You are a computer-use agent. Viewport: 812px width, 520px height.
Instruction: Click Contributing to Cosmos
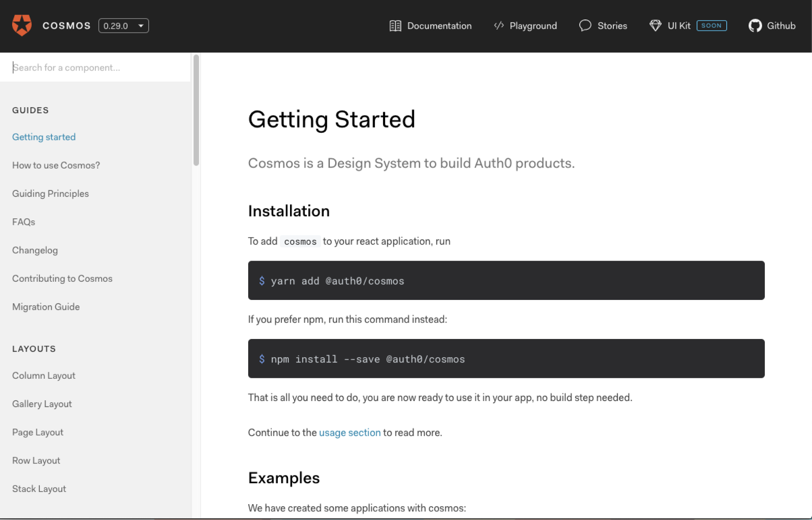click(62, 278)
